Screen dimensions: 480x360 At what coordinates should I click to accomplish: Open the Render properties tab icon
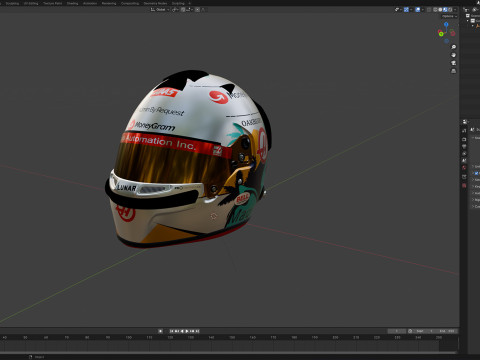click(x=464, y=139)
